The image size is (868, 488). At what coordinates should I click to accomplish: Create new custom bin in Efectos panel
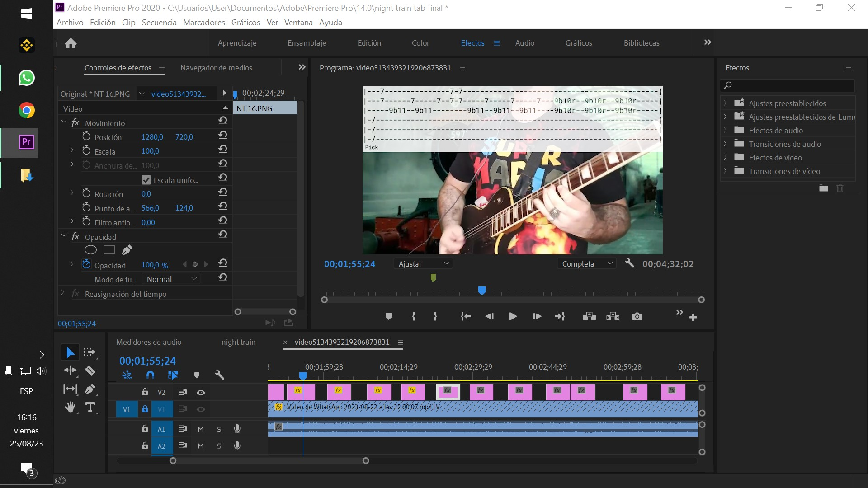point(824,188)
